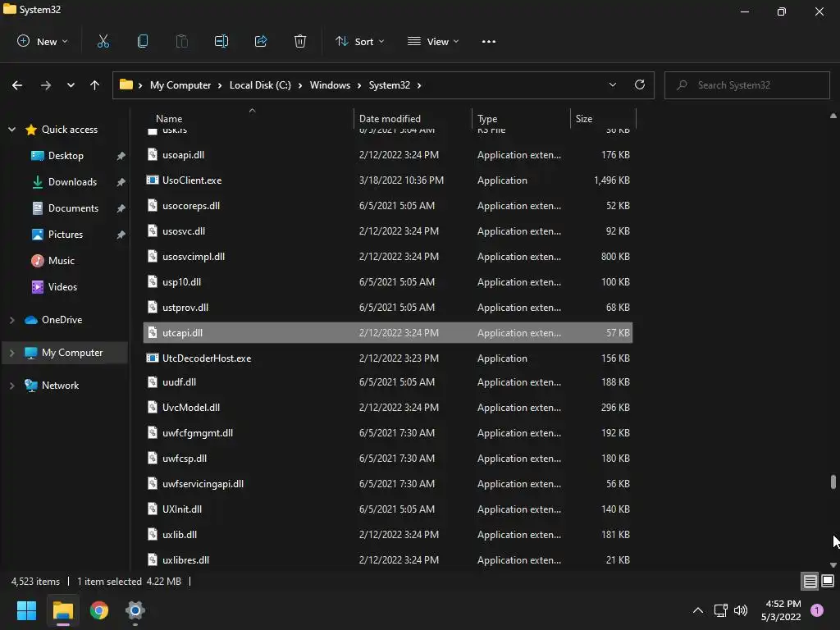Launch Google Chrome from taskbar
The height and width of the screenshot is (630, 840).
(99, 610)
